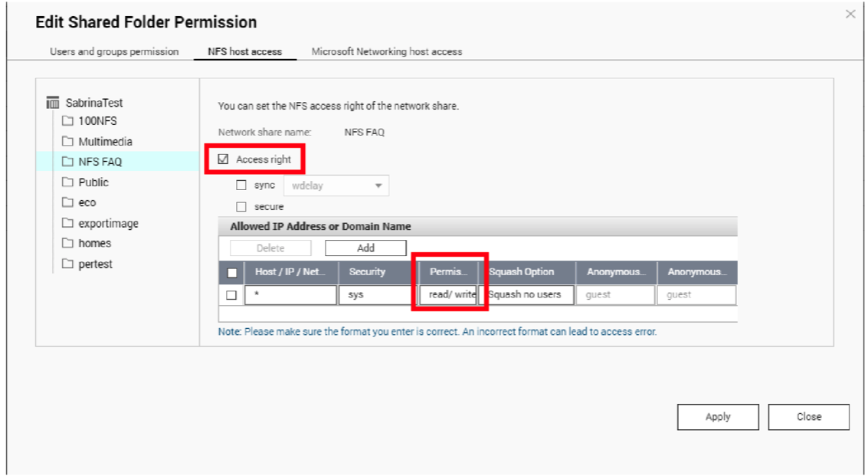The image size is (868, 476).
Task: Select the 100NFS folder icon
Action: pyautogui.click(x=67, y=121)
